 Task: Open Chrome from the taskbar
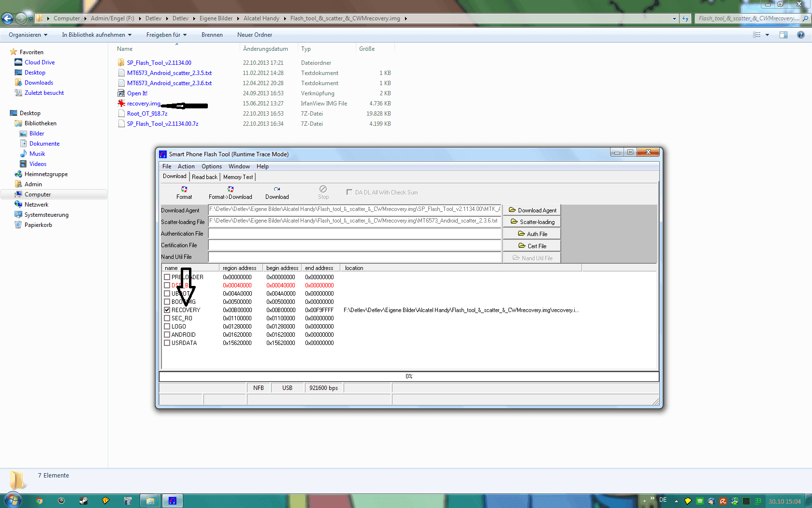pos(40,501)
